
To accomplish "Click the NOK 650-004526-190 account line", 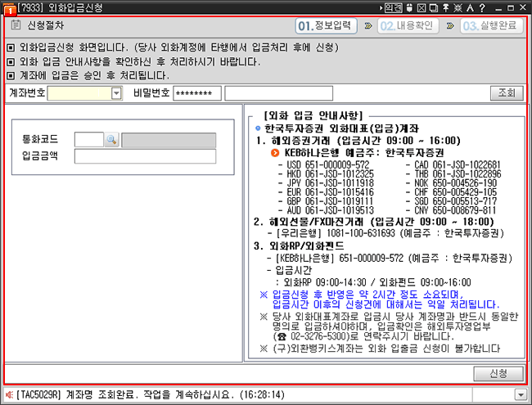I will click(x=451, y=183).
